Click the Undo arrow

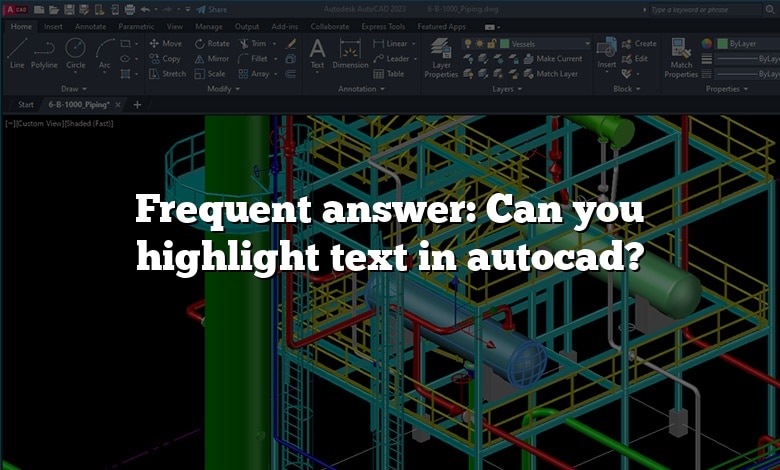pos(145,9)
